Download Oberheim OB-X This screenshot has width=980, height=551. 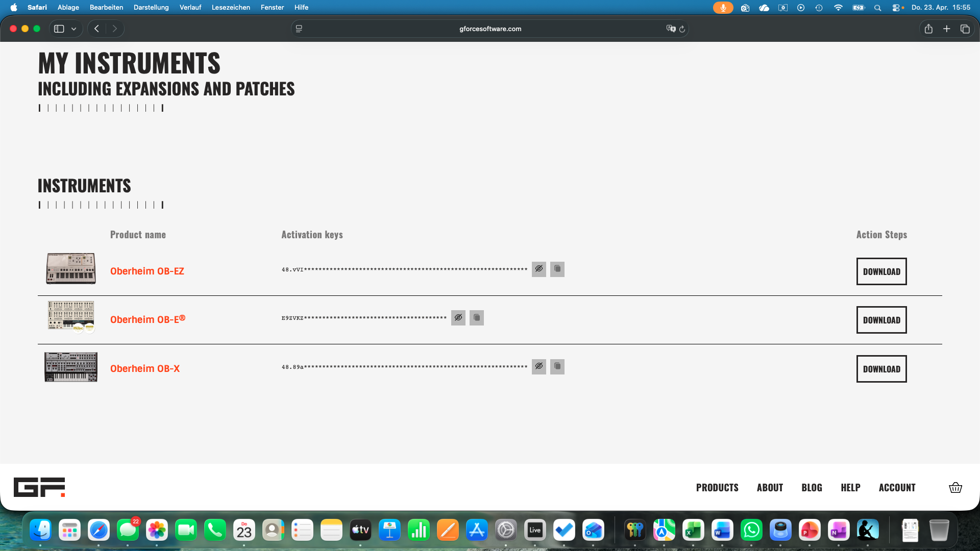coord(881,369)
